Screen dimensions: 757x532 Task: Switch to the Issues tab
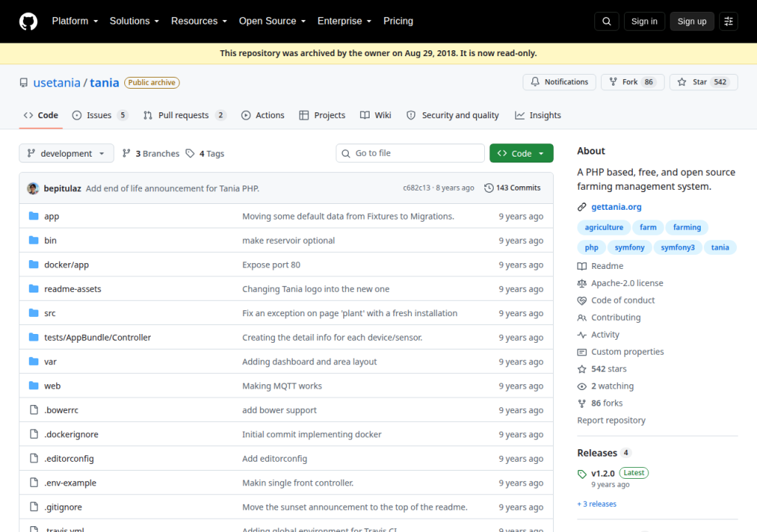100,115
